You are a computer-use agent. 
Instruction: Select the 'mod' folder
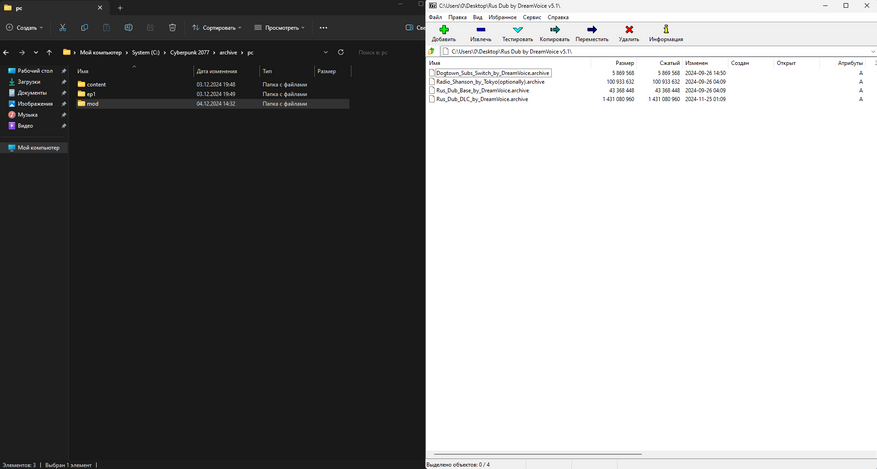pyautogui.click(x=213, y=103)
